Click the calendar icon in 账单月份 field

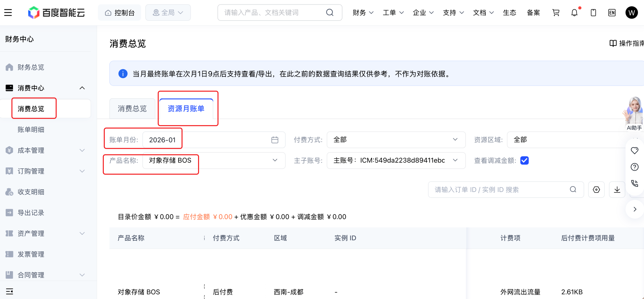[x=275, y=140]
